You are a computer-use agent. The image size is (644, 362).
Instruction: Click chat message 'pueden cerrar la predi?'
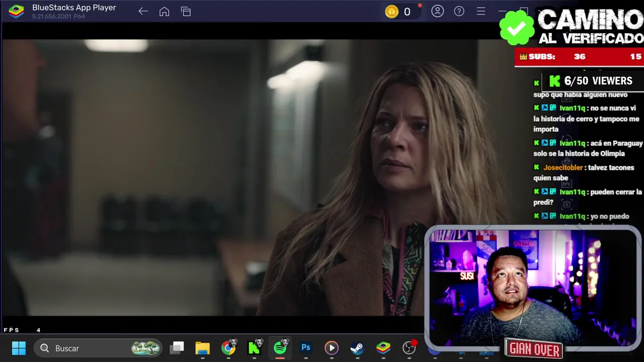(x=588, y=197)
